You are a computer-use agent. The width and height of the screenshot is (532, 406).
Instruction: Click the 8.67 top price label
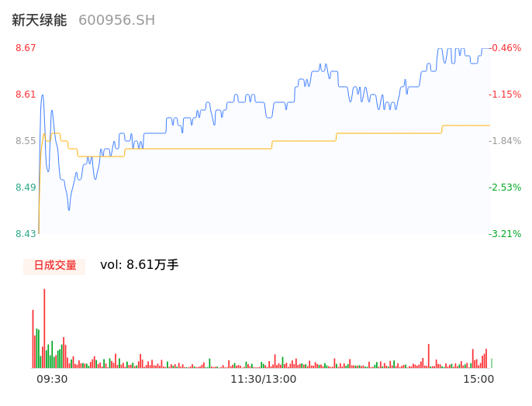tap(26, 48)
